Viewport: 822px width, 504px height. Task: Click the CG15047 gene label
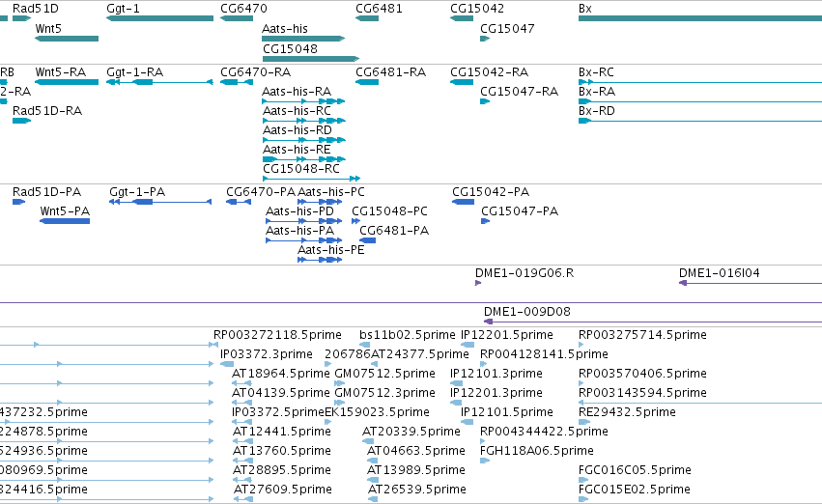pos(507,29)
